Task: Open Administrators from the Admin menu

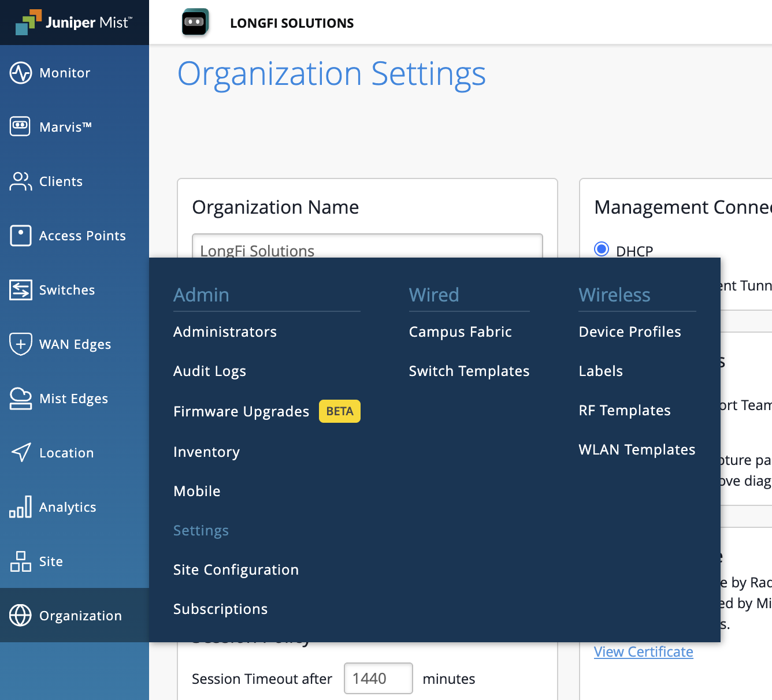Action: pos(225,332)
